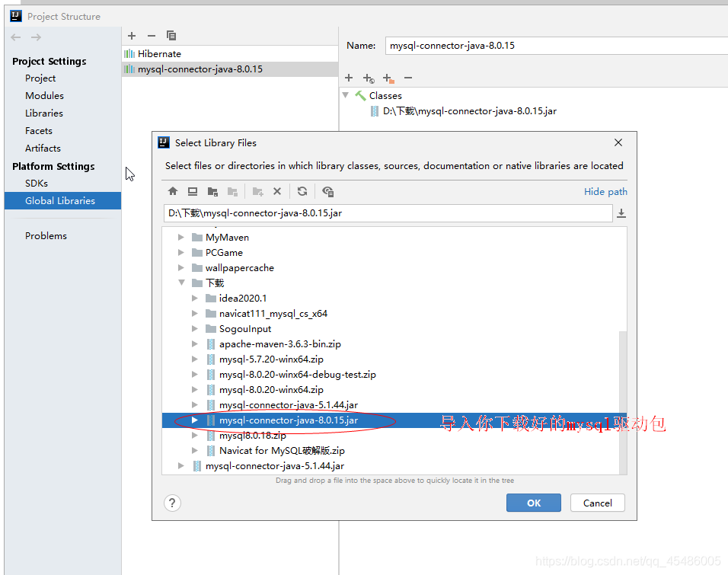
Task: Open Problems section in sidebar
Action: [46, 236]
